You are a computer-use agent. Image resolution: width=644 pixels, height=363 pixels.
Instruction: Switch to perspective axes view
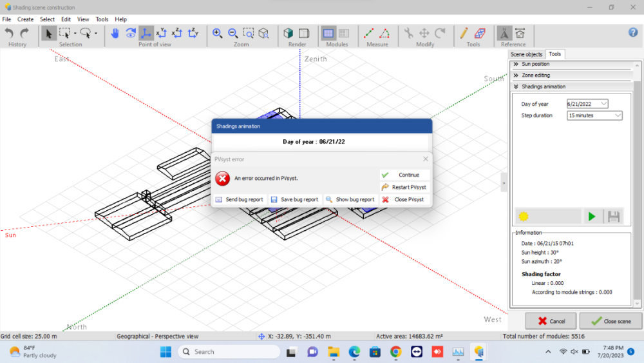coord(146,34)
